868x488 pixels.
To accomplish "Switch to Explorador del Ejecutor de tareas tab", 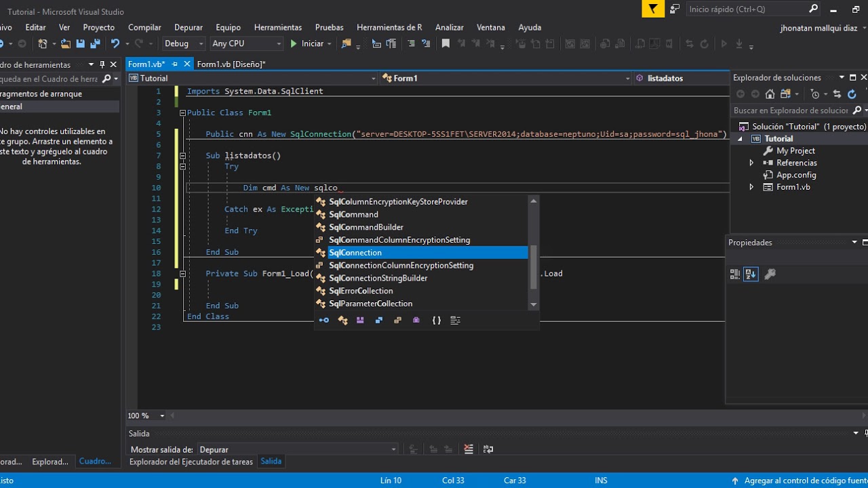I will (191, 462).
